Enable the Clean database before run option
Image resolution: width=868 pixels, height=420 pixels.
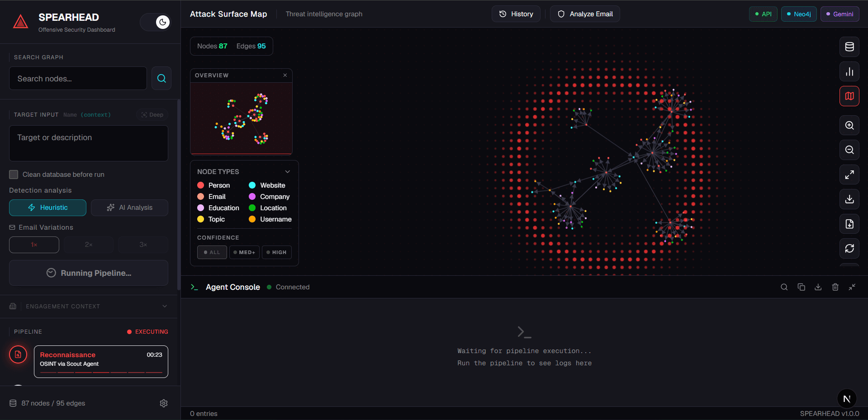pos(14,174)
